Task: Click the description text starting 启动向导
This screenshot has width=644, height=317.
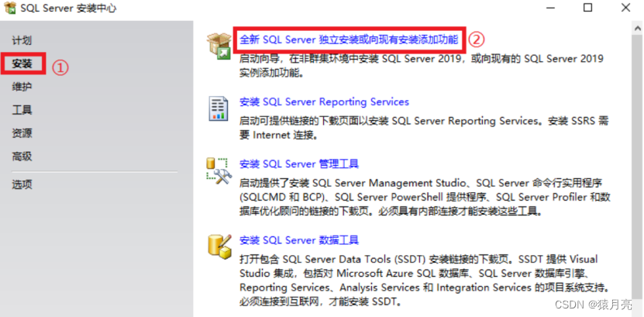Action: (x=422, y=66)
